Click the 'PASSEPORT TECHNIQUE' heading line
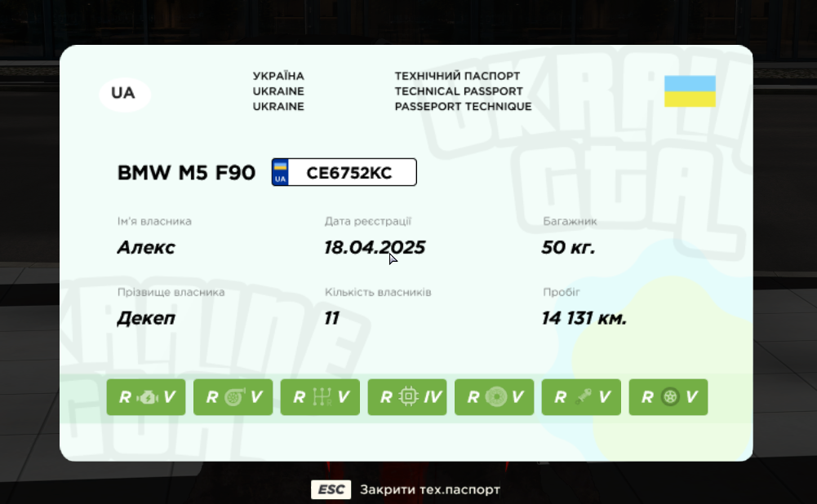The height and width of the screenshot is (504, 817). tap(464, 106)
